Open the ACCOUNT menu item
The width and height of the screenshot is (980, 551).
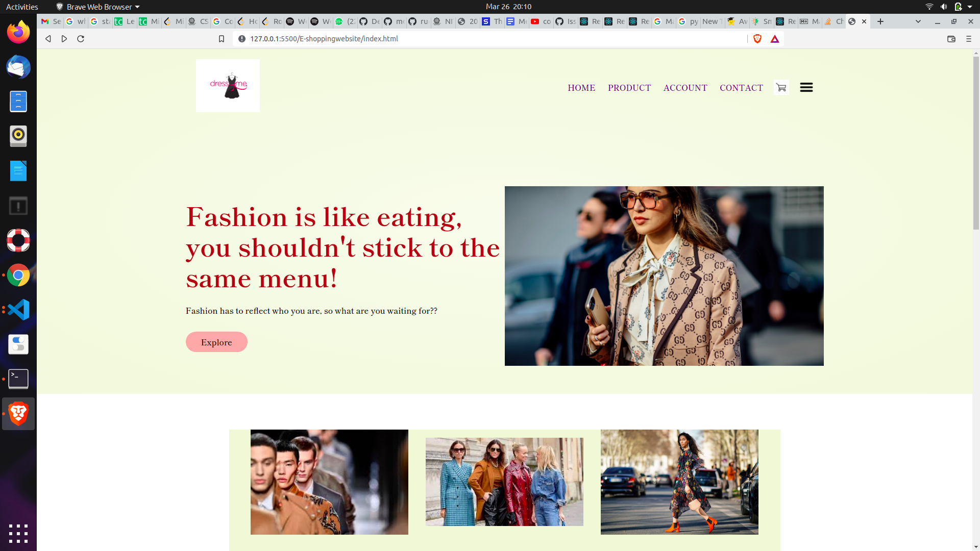(685, 88)
